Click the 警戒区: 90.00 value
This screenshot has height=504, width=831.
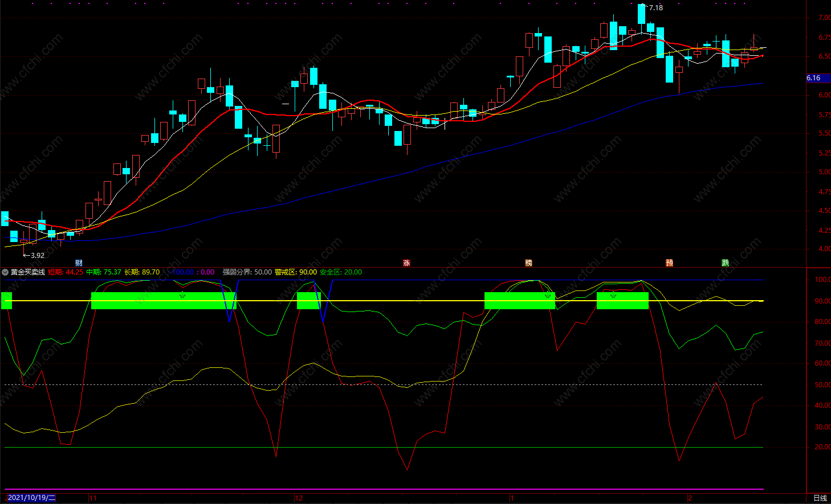296,272
